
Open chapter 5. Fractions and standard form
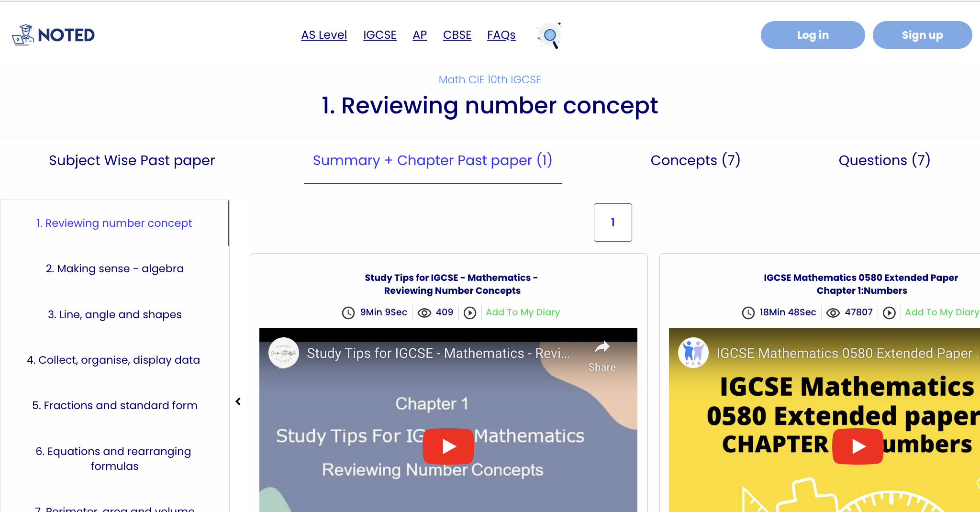(114, 405)
